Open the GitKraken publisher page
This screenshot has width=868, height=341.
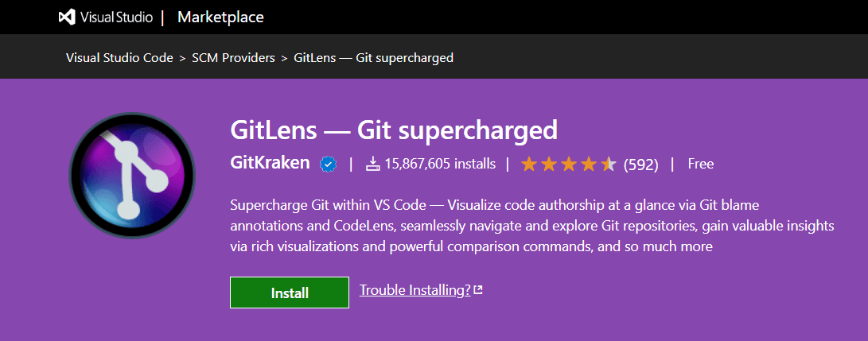(x=270, y=164)
